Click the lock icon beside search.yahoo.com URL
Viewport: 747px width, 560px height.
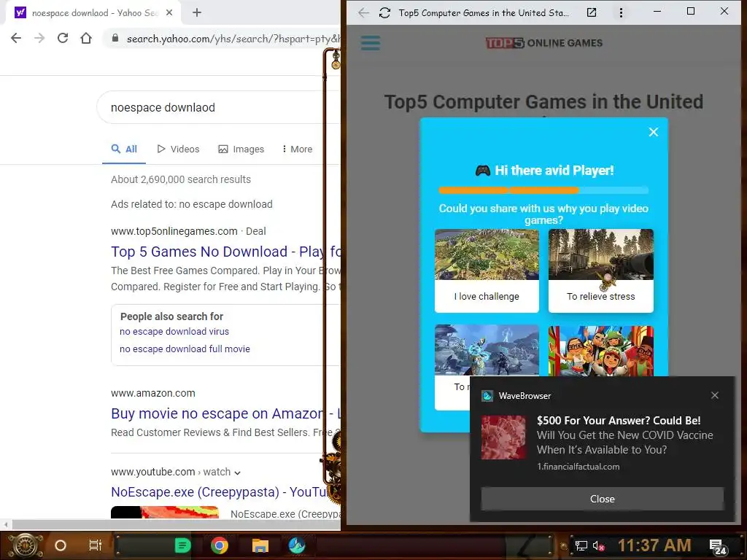point(115,38)
